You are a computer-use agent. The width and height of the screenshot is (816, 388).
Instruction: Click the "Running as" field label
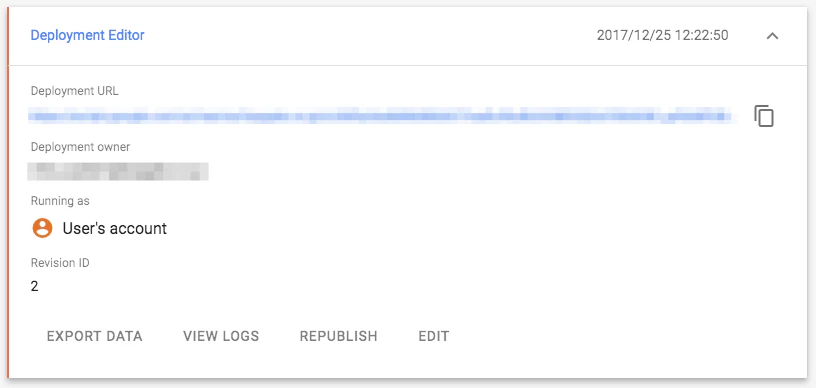(60, 201)
